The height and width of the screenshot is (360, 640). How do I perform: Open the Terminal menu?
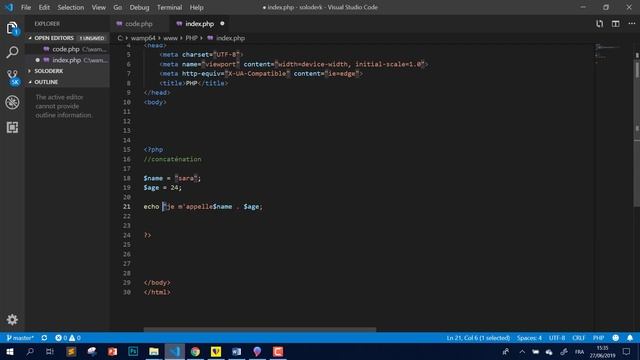pos(169,7)
